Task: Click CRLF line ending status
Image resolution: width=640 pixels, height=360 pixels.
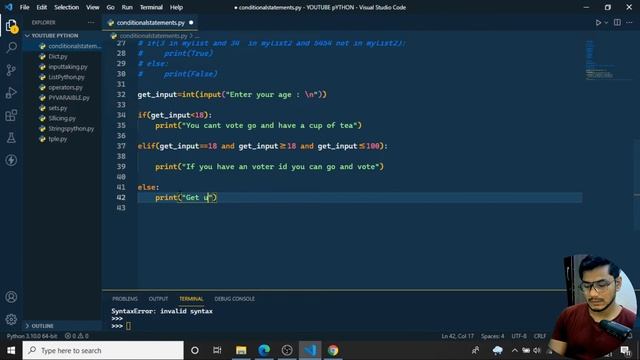Action: [x=540, y=336]
